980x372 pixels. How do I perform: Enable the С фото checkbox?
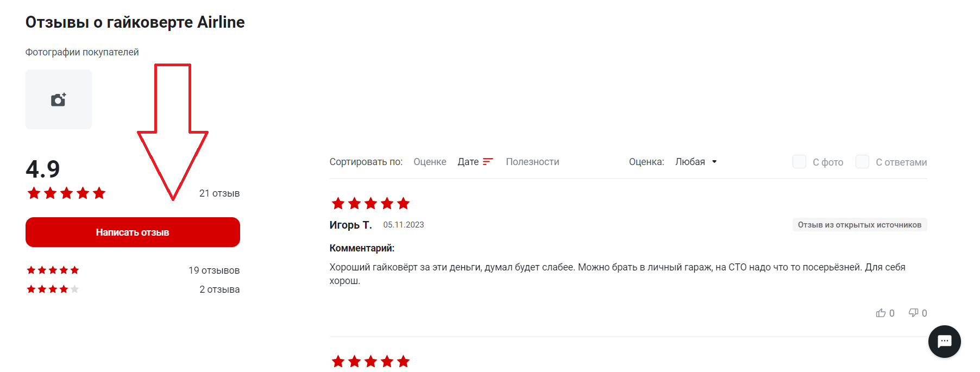click(x=799, y=161)
